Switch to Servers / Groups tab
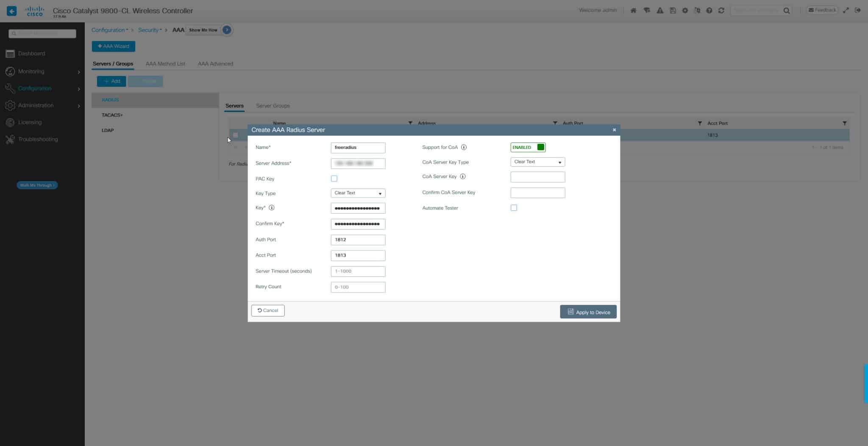This screenshot has height=446, width=868. [113, 64]
